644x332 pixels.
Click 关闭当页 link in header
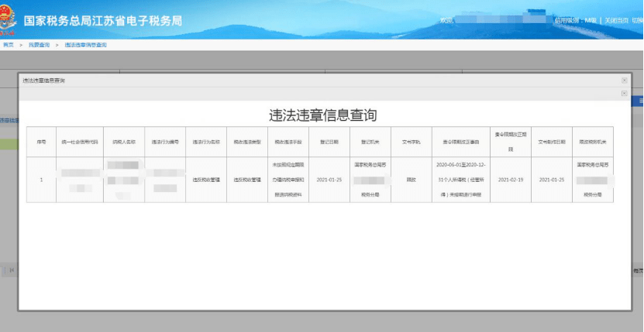tap(616, 20)
